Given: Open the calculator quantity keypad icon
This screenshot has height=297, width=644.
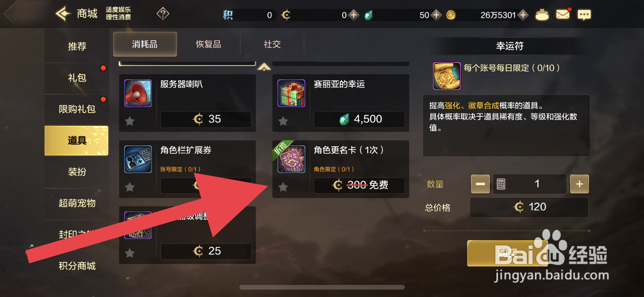Looking at the screenshot, I should pos(501,184).
